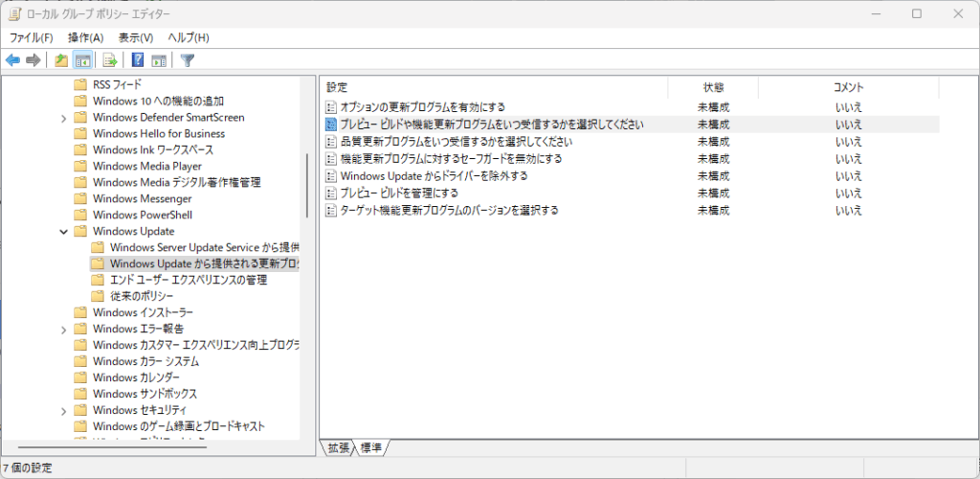Image resolution: width=980 pixels, height=479 pixels.
Task: Click the folder icon beside Windows カレンダー
Action: pyautogui.click(x=79, y=377)
